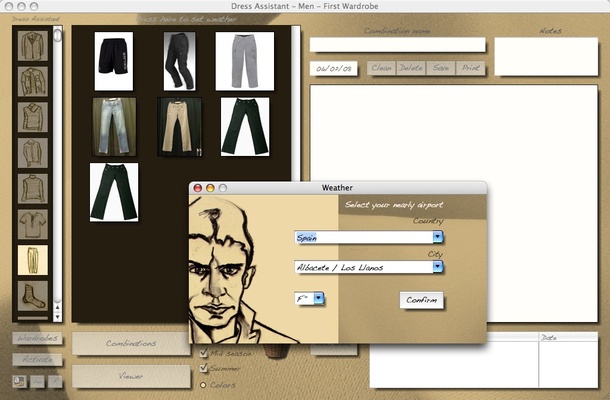The width and height of the screenshot is (610, 400).
Task: Click the clothing grid vertical scrollbar
Action: coord(296,104)
